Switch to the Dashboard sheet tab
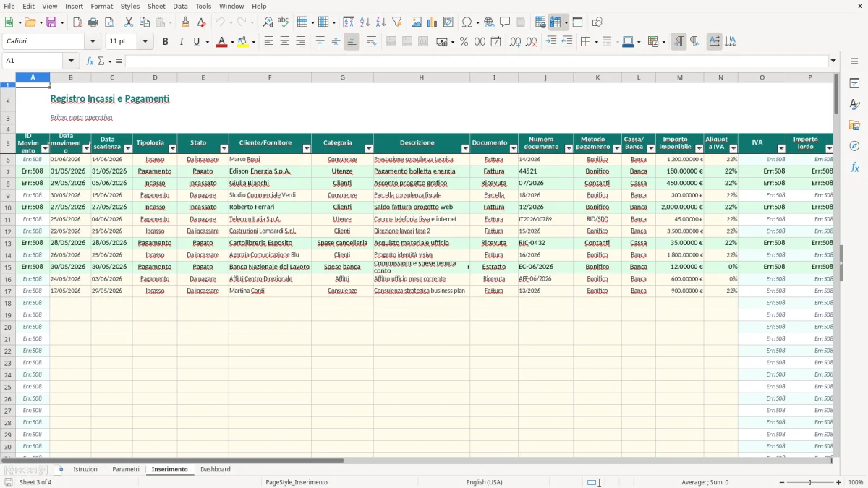 pyautogui.click(x=216, y=470)
